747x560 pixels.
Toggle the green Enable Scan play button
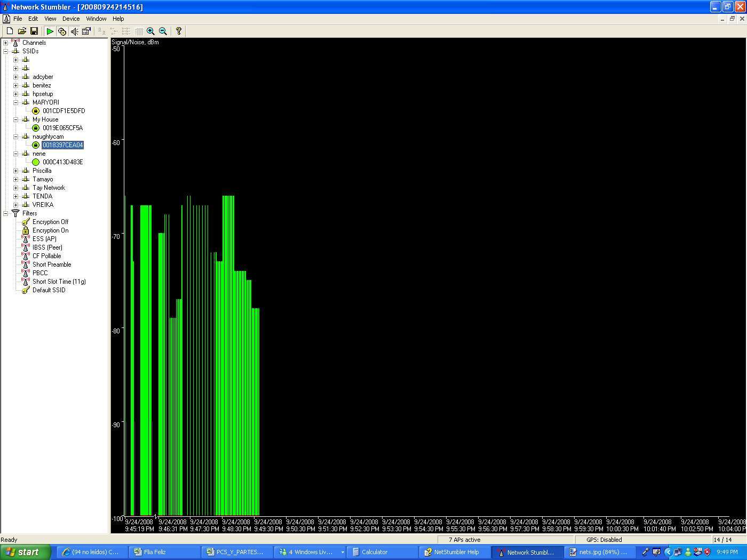pos(50,31)
